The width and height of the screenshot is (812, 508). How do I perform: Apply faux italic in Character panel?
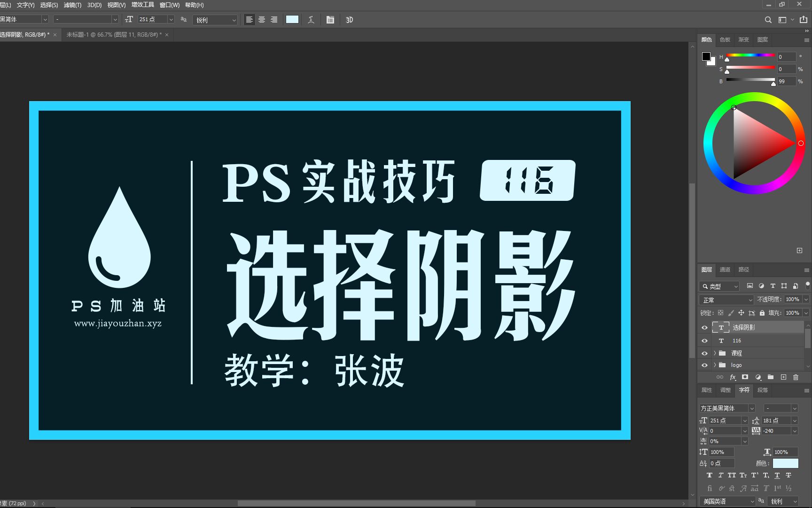coord(720,476)
